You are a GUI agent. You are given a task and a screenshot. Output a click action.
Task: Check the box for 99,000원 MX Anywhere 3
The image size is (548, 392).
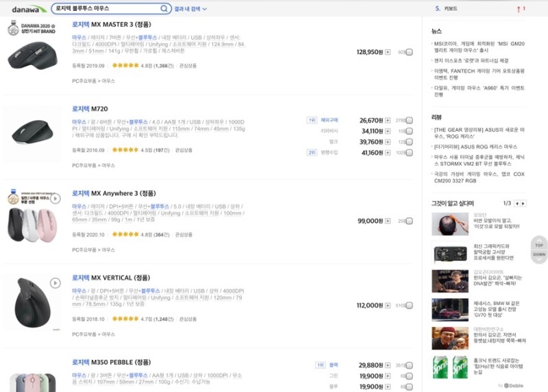point(409,221)
